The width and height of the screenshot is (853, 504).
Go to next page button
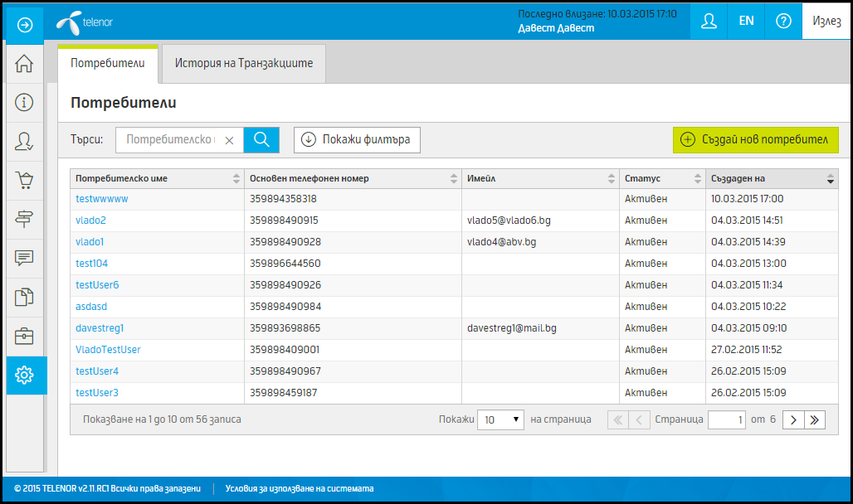(x=793, y=419)
